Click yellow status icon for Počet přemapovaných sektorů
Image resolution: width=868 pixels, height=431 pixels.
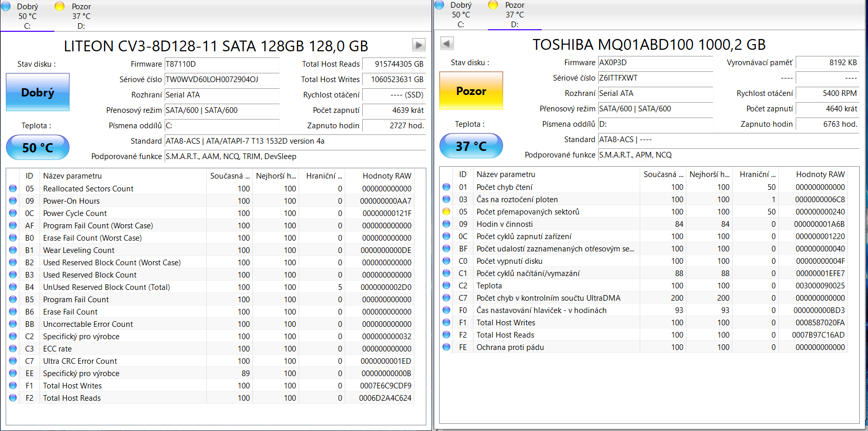coord(446,212)
